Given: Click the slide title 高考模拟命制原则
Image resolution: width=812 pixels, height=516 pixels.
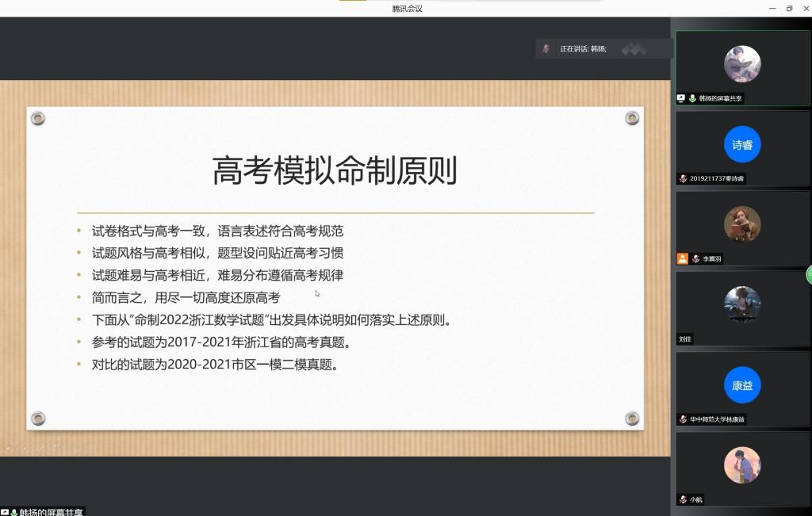Looking at the screenshot, I should 335,170.
